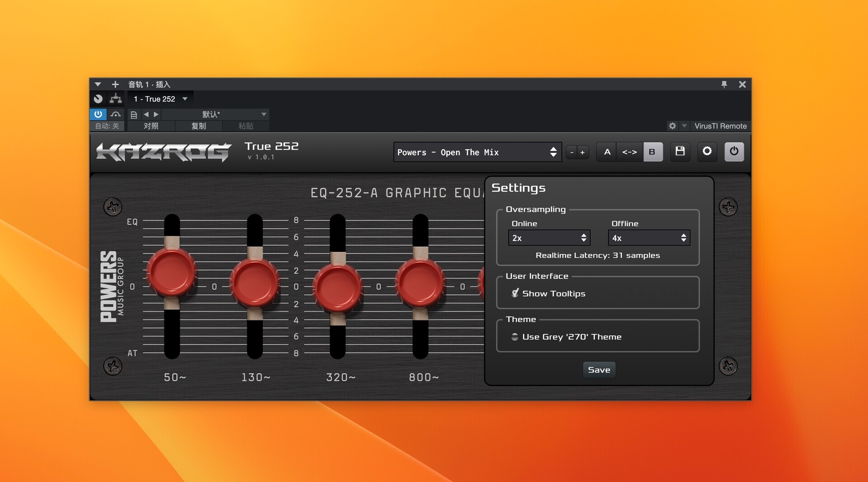Image resolution: width=868 pixels, height=482 pixels.
Task: Toggle the plugin power bypass button in the Kazrog toolbar
Action: click(x=734, y=151)
